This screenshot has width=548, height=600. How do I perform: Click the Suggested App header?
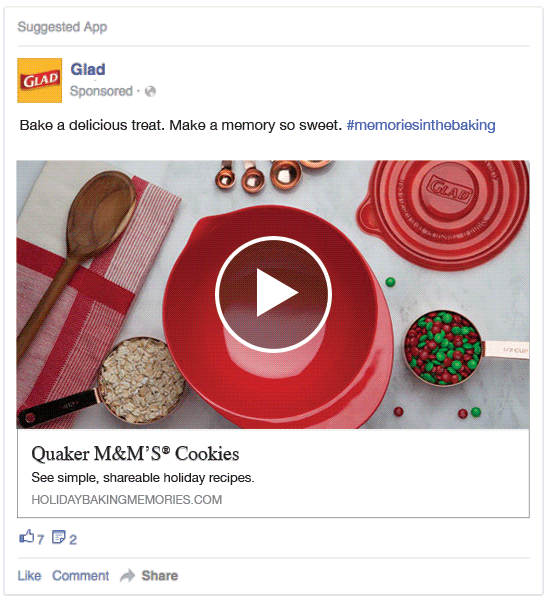point(62,27)
